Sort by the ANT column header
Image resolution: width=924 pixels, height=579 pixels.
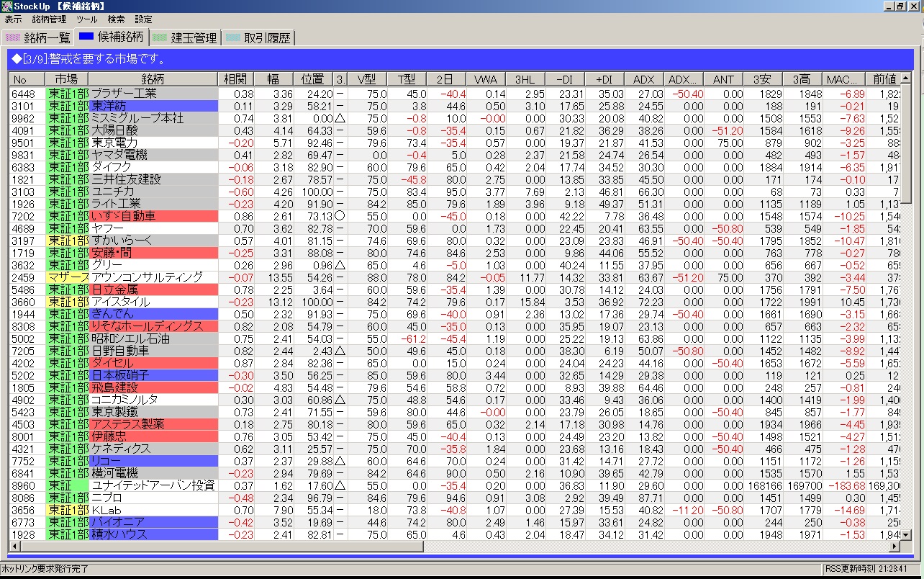click(x=723, y=79)
